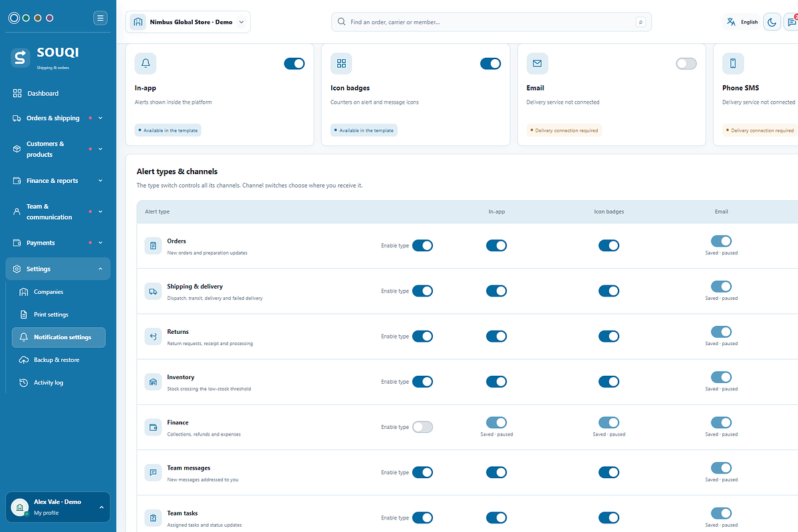Click the Settings gear icon
This screenshot has height=532, width=798.
tap(17, 269)
